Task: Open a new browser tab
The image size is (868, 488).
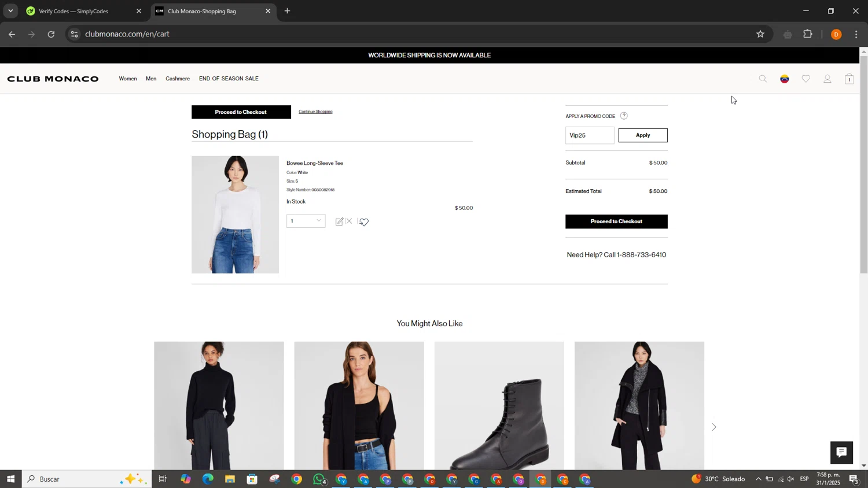Action: (x=288, y=11)
